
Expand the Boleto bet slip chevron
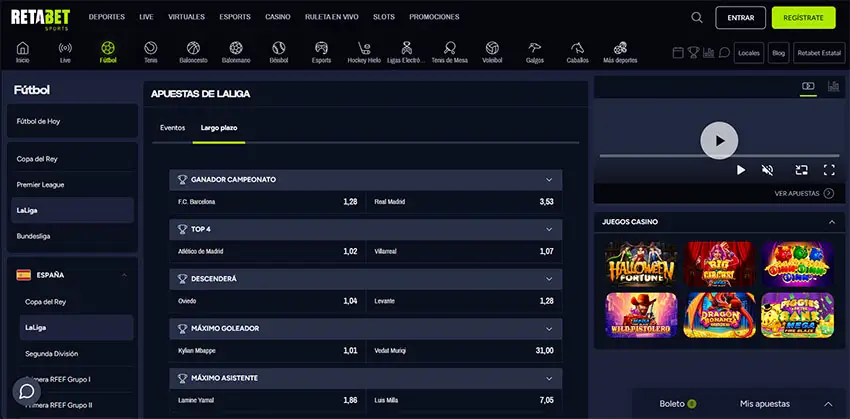coord(828,404)
